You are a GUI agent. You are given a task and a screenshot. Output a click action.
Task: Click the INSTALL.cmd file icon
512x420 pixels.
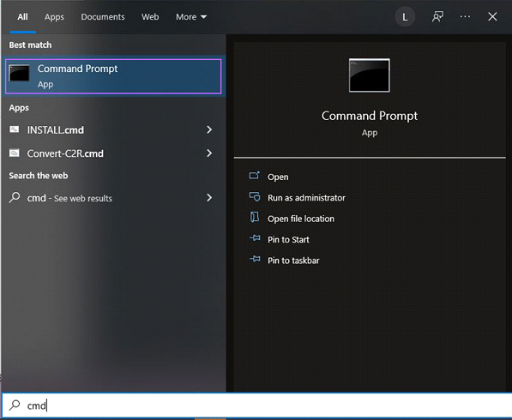tap(14, 129)
